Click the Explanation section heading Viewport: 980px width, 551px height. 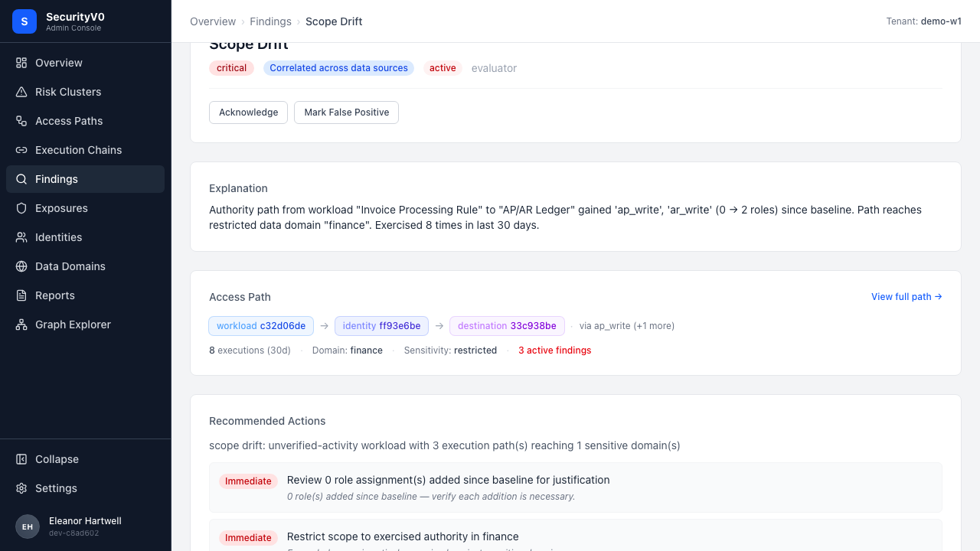238,188
